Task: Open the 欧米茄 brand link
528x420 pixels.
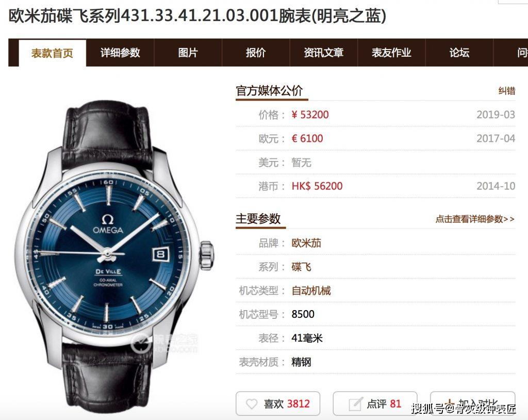Action: pyautogui.click(x=306, y=243)
